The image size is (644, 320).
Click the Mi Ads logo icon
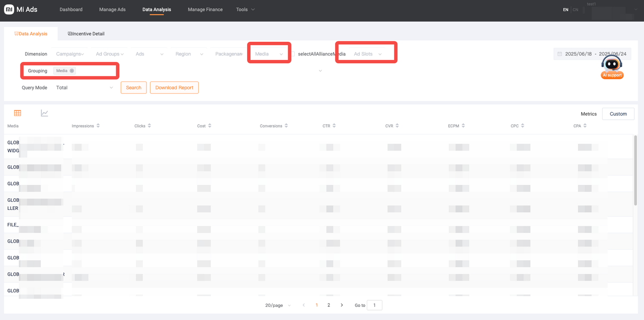[9, 10]
